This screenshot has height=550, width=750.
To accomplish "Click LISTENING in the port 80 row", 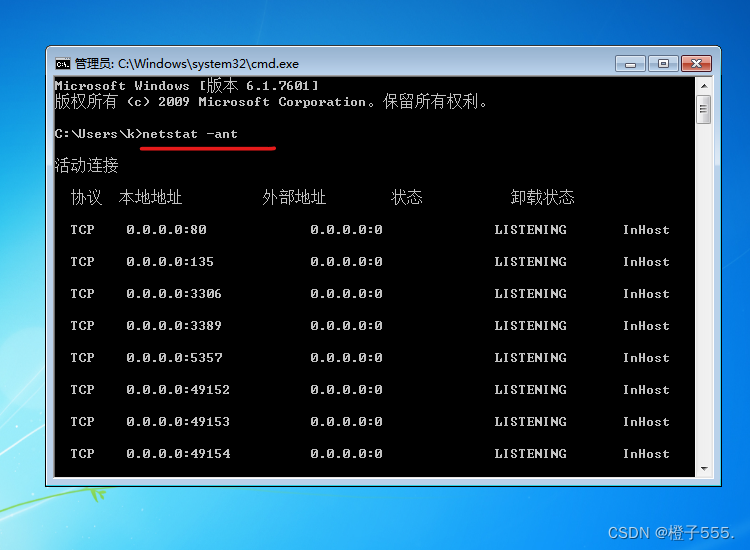I will (x=530, y=230).
